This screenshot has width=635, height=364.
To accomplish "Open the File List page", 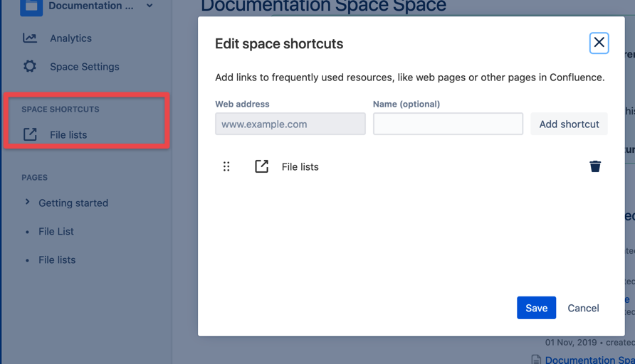I will click(56, 231).
